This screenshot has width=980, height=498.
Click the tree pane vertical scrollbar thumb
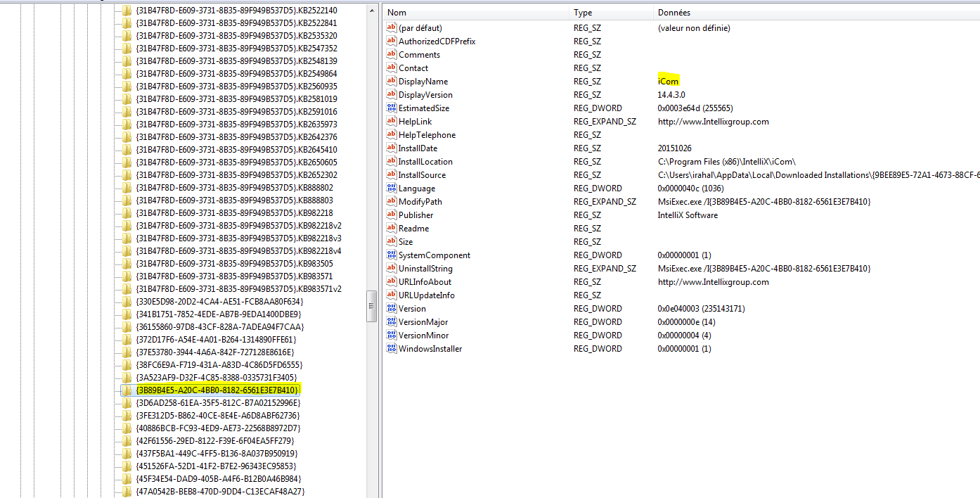pos(372,306)
